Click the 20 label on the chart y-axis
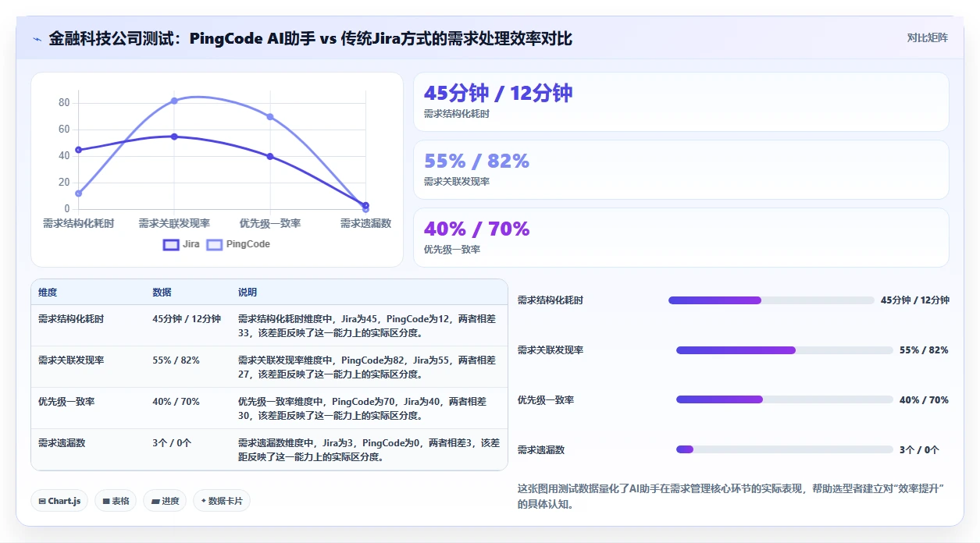The width and height of the screenshot is (980, 543). 64,183
